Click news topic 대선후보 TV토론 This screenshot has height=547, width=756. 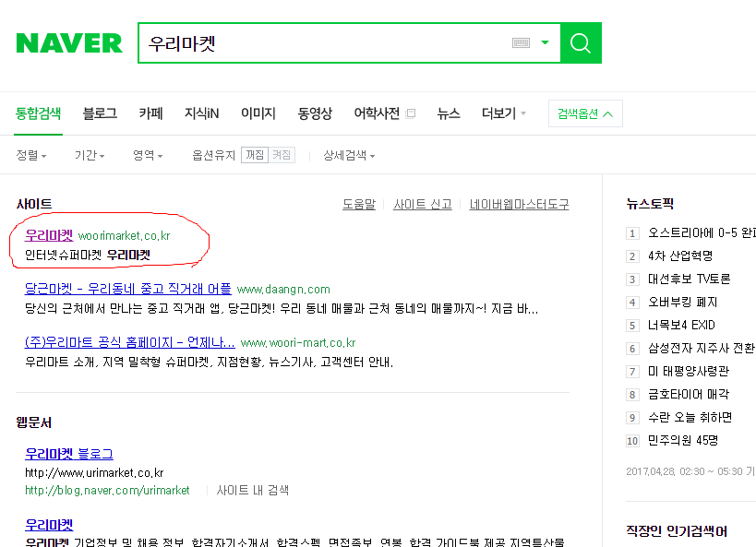[689, 279]
